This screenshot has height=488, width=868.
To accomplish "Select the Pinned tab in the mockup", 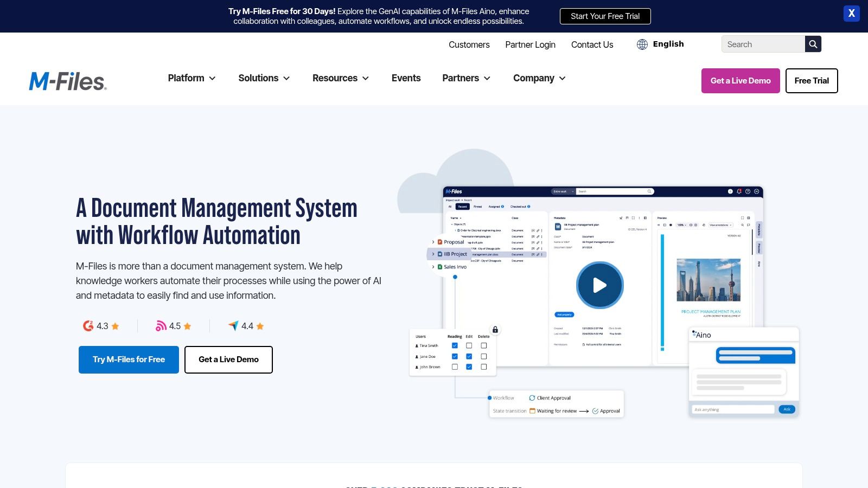I will [477, 207].
